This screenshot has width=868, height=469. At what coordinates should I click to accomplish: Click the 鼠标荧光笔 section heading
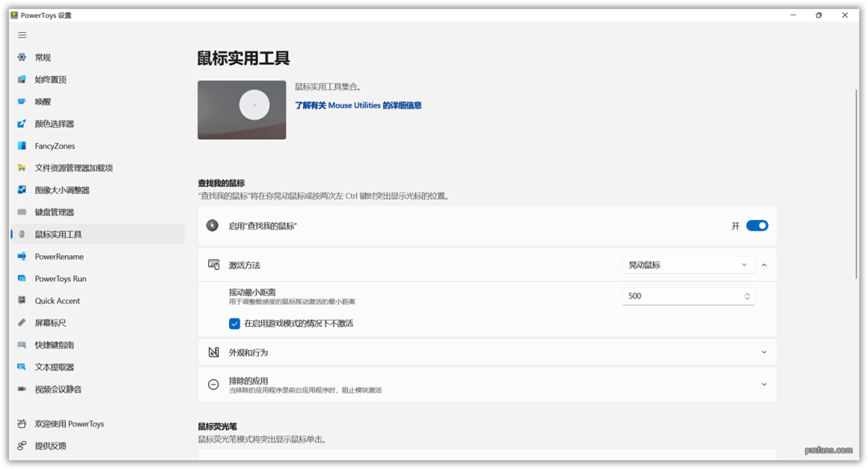pyautogui.click(x=218, y=426)
